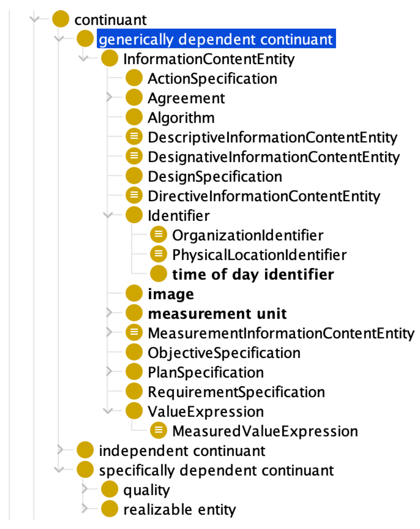The height and width of the screenshot is (529, 420).
Task: Click the class icon beside ActionSpecification
Action: (x=134, y=78)
